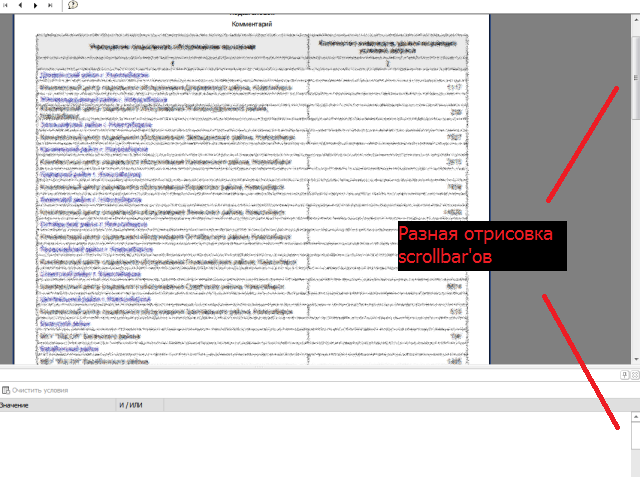Viewport: 640px width, 477px height.
Task: Go to the next report page
Action: [x=36, y=5]
